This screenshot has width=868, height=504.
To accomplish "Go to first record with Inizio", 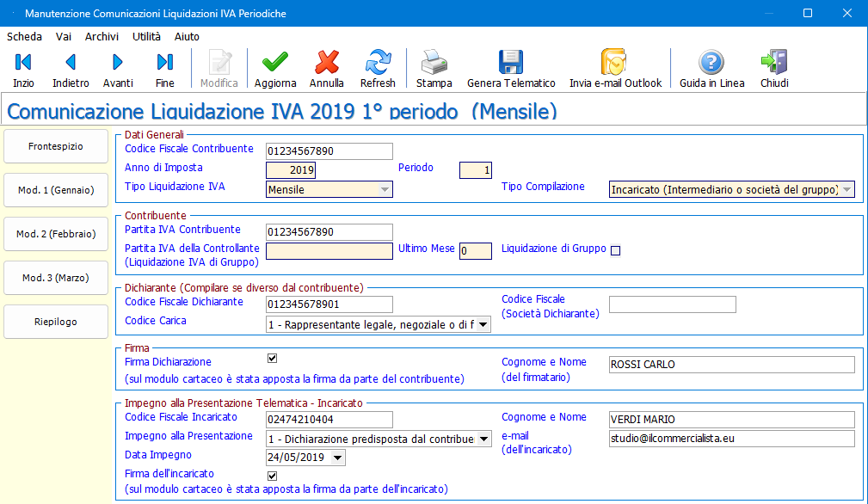I will click(23, 69).
